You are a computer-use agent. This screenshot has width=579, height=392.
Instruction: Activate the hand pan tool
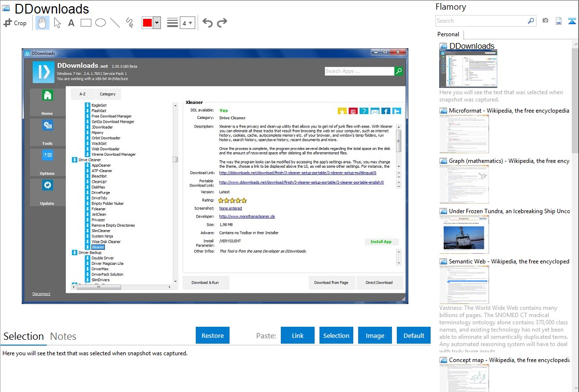click(x=42, y=23)
